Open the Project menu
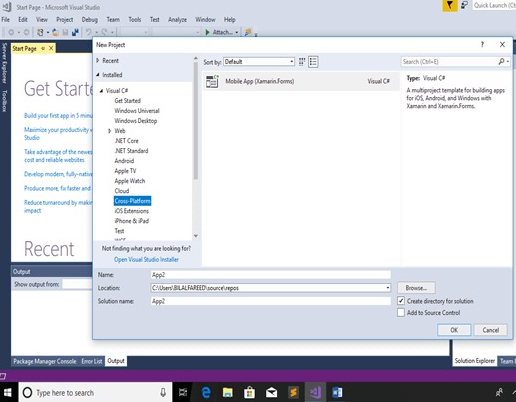Screen dimensions: 516x402 click(65, 20)
